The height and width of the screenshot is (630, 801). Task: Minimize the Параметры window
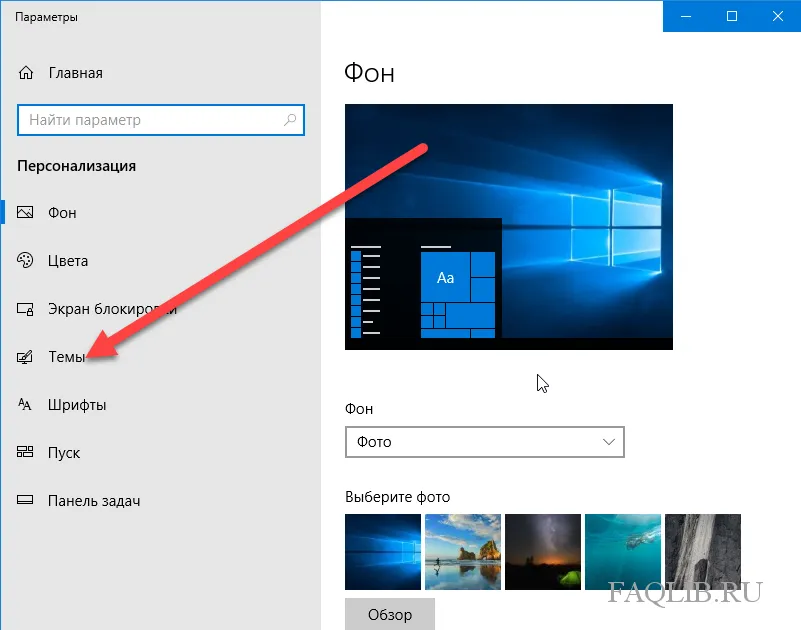coord(686,16)
